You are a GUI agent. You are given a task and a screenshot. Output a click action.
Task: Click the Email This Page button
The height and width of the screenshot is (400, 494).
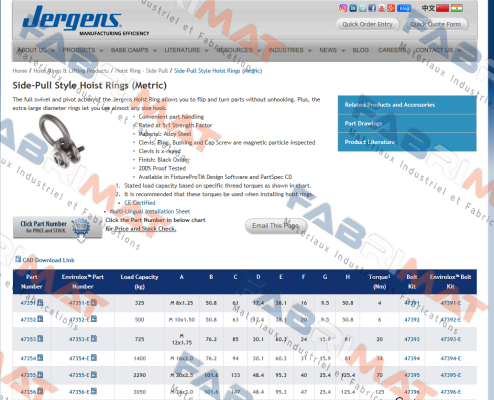[x=276, y=226]
